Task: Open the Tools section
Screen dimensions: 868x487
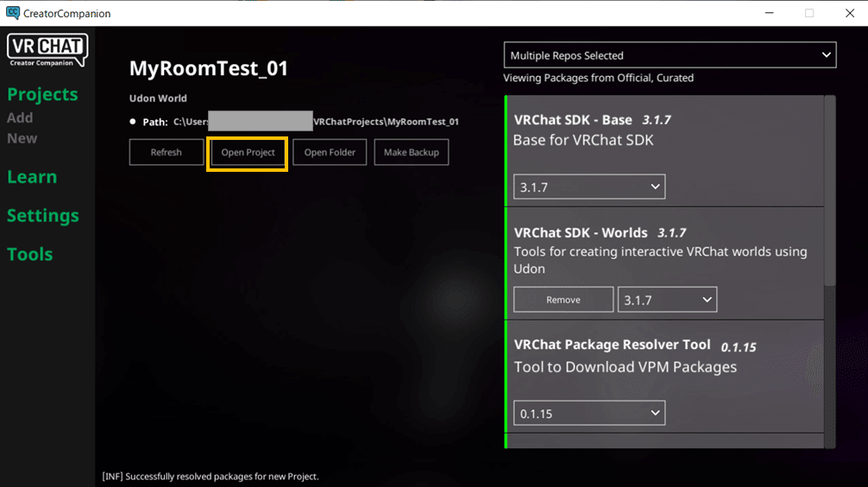Action: tap(30, 255)
